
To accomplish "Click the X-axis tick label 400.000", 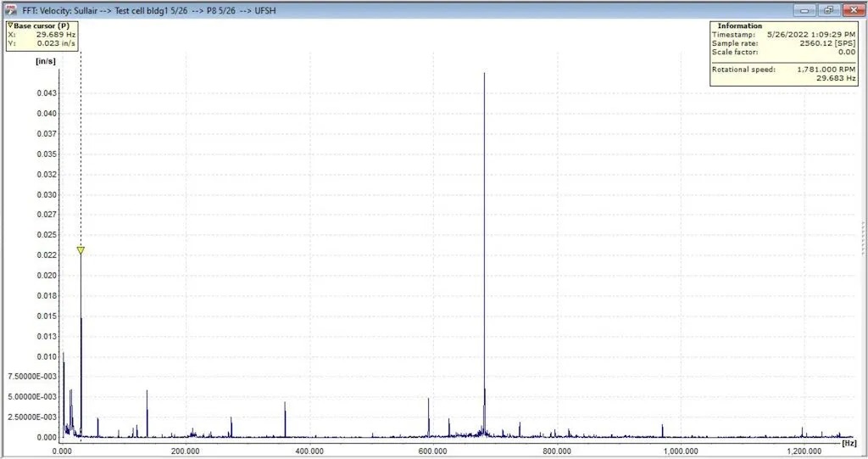I will point(309,451).
